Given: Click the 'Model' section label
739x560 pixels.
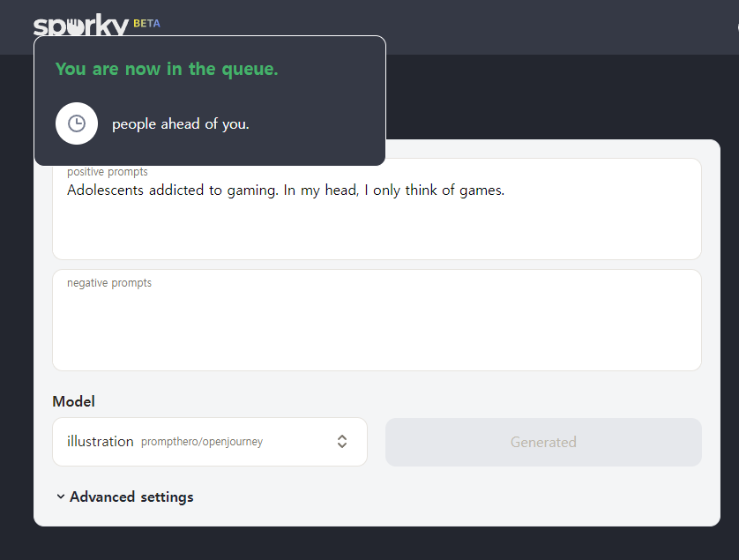Looking at the screenshot, I should click(x=73, y=401).
